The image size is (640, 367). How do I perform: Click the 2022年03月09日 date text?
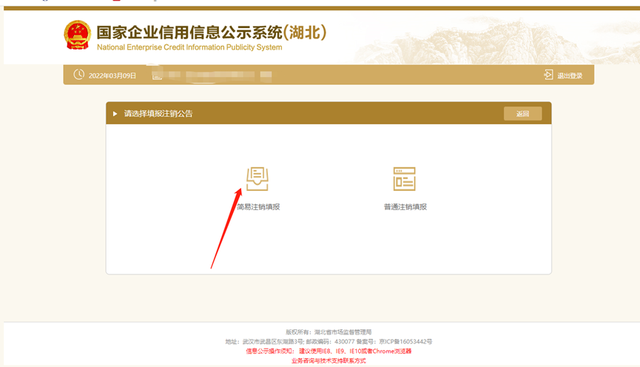point(112,76)
